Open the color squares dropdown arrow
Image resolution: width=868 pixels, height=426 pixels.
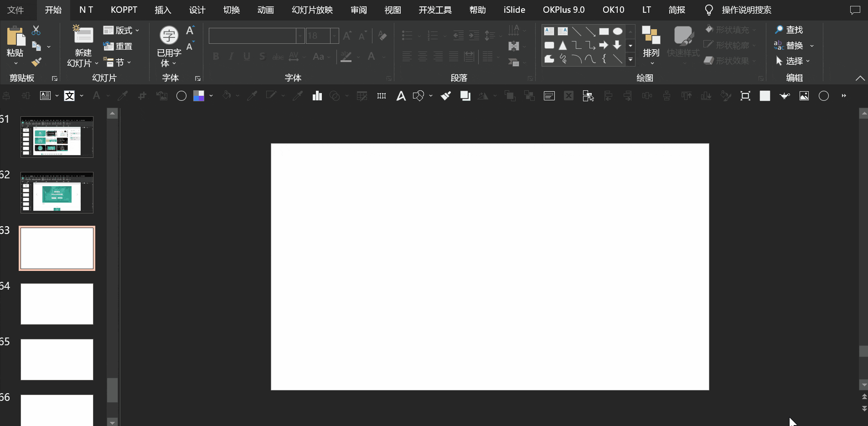211,96
